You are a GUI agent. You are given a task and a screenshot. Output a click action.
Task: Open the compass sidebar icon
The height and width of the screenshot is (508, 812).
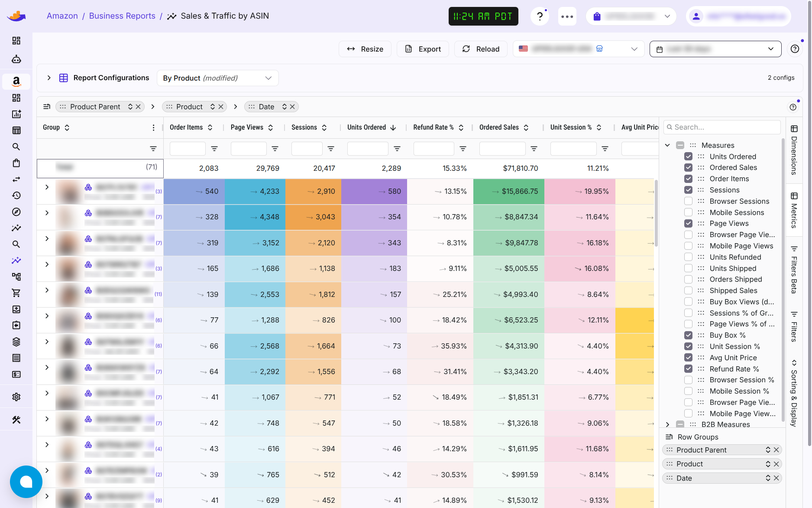[16, 212]
